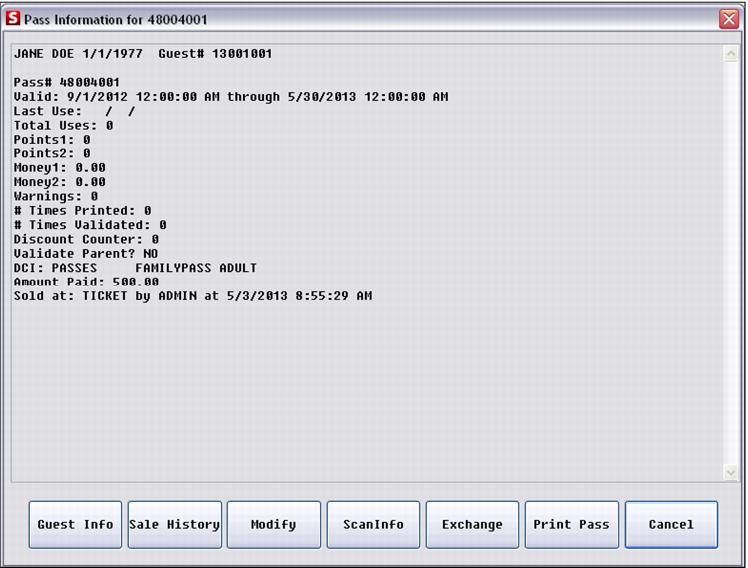Click the DCI: PASSES FAMILYPASS ADULT line
Viewport: 748px width, 568px height.
[x=135, y=268]
